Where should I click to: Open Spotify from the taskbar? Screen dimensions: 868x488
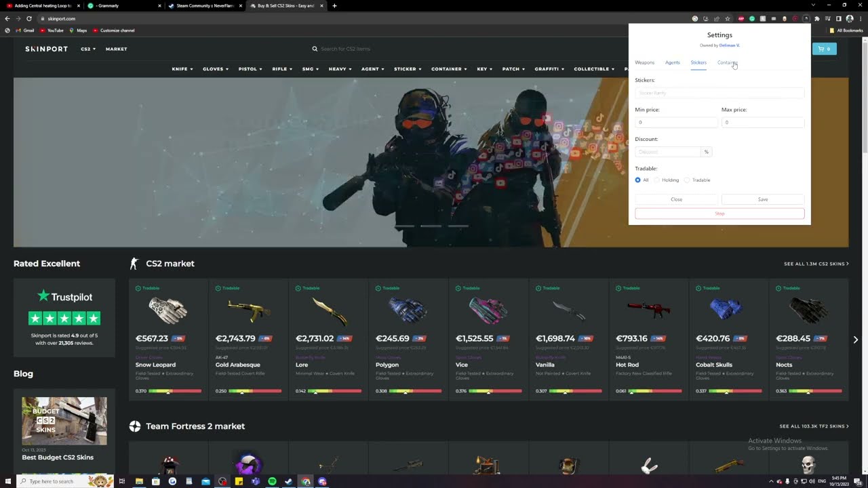click(x=272, y=481)
